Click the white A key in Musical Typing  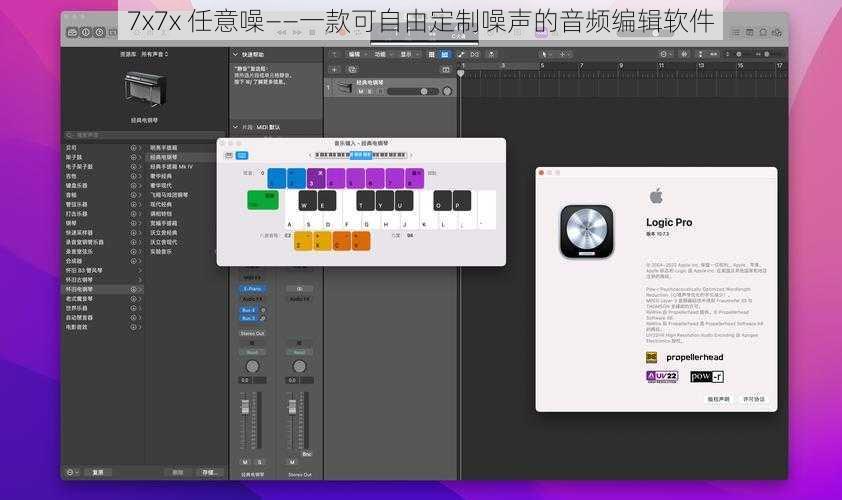[x=291, y=218]
